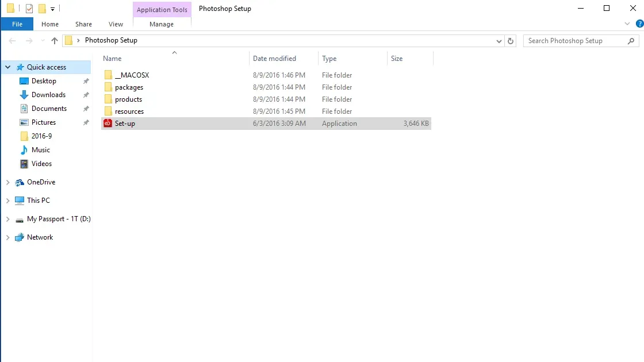Select My Passport - 1T (D:) drive
The image size is (644, 362).
pyautogui.click(x=59, y=219)
